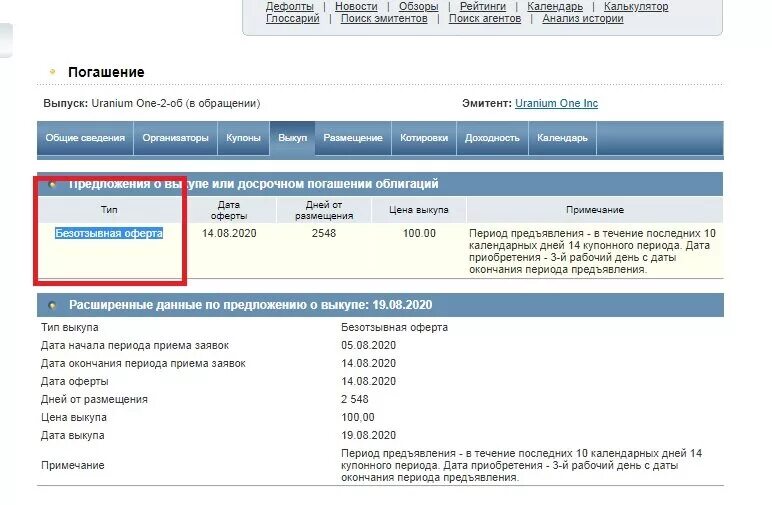Screen dimensions: 772x505
Task: Click the Тип выкупа row label
Action: pyautogui.click(x=70, y=327)
